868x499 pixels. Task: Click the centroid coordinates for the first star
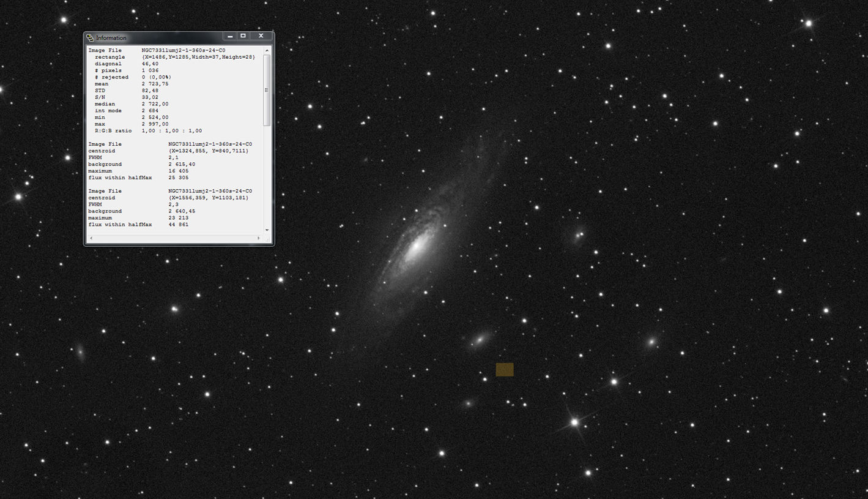click(208, 151)
